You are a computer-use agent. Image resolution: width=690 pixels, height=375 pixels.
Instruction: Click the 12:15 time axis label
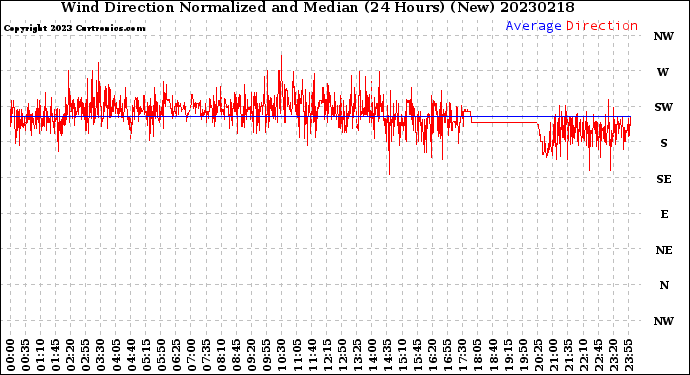coord(327,355)
